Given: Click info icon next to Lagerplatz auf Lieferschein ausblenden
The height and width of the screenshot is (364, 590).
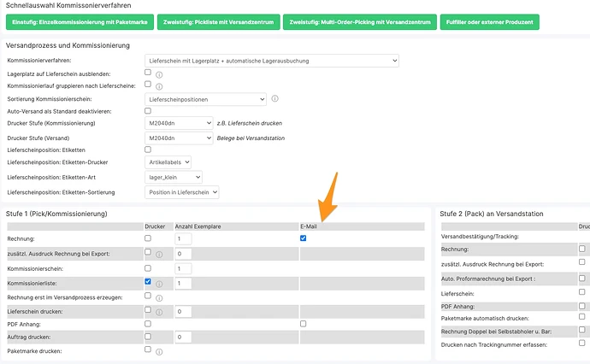Looking at the screenshot, I should coord(159,75).
